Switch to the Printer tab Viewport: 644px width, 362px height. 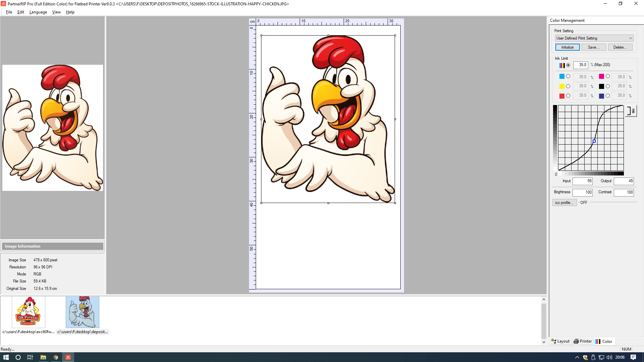583,341
